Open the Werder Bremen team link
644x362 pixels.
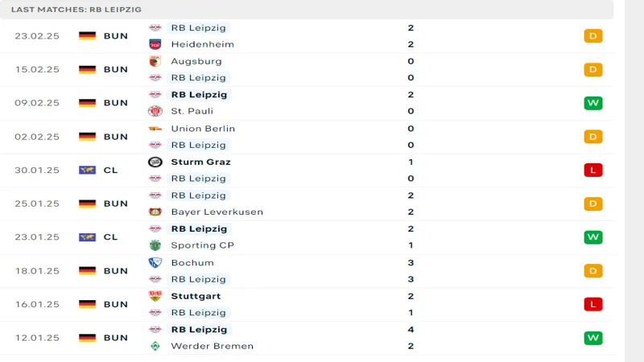tap(212, 346)
